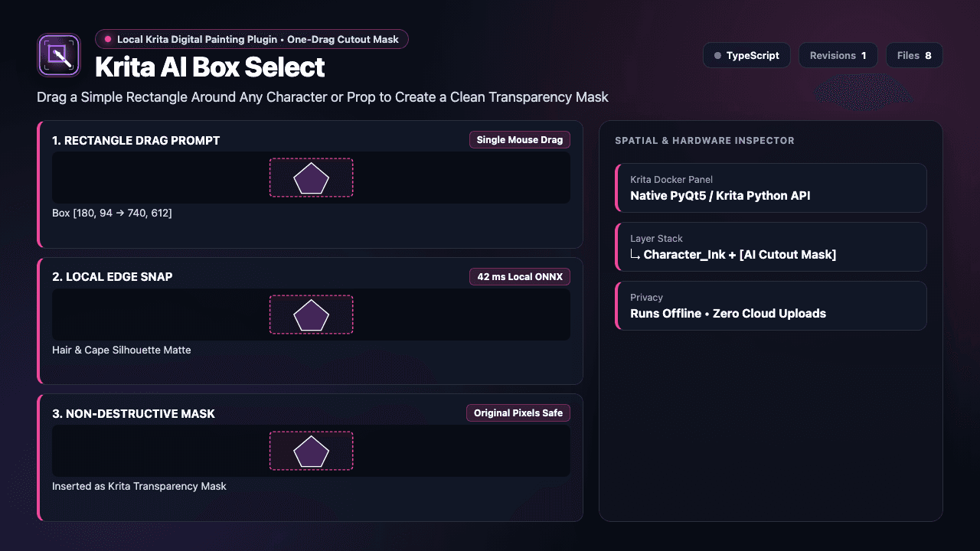Screen dimensions: 980x551
Task: Open the Files 8 badge
Action: (914, 55)
